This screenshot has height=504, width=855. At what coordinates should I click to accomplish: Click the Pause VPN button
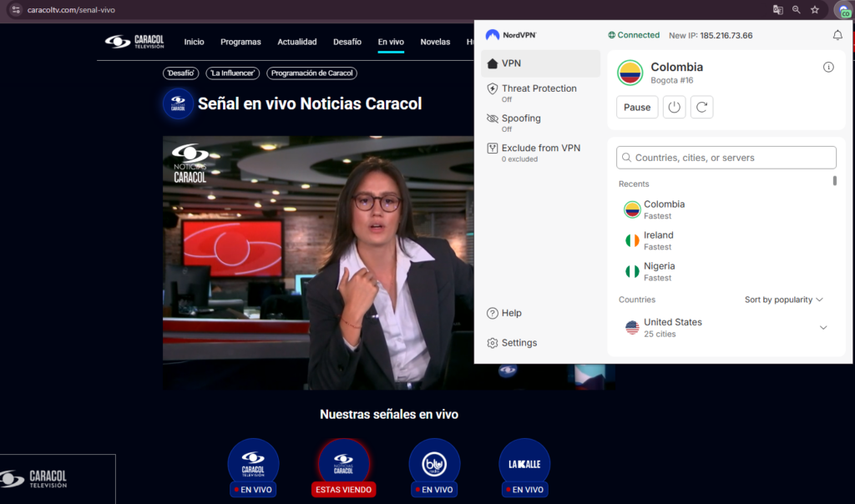pos(637,108)
